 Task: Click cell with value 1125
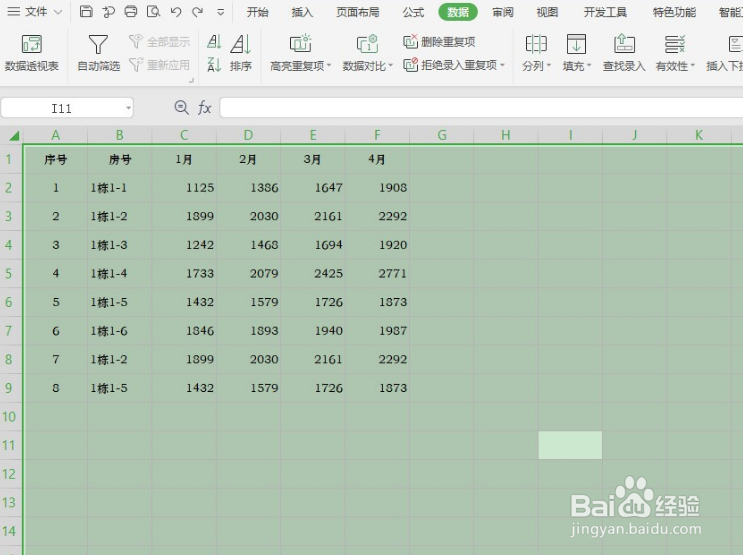pos(184,188)
